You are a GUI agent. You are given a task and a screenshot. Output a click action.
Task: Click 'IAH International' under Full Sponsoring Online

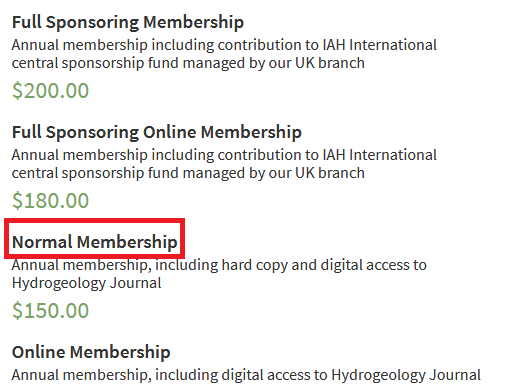(x=380, y=155)
